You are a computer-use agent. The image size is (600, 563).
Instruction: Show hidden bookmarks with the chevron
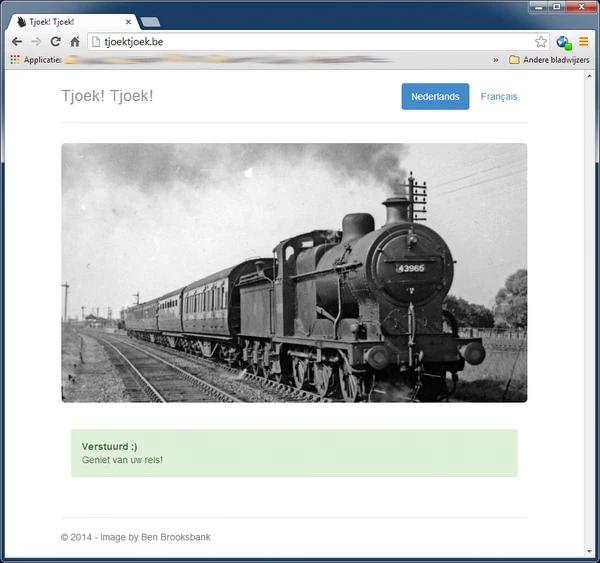pyautogui.click(x=496, y=60)
